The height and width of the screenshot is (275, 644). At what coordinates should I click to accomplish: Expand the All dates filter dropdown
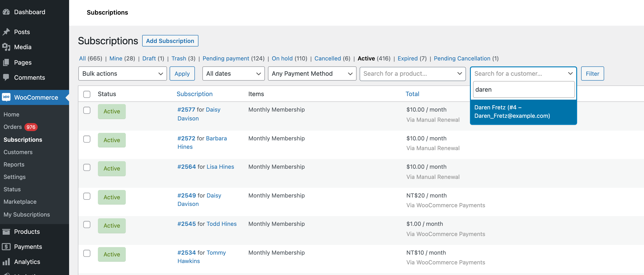coord(233,74)
